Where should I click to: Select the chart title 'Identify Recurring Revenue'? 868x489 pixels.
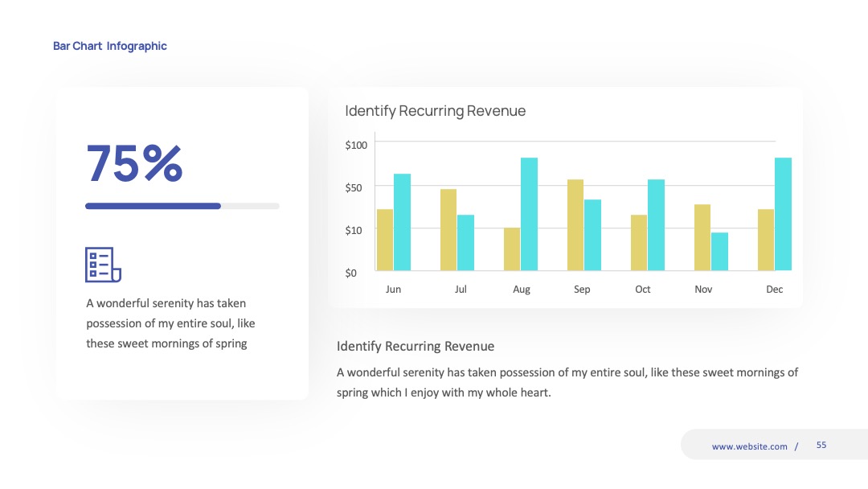tap(435, 111)
